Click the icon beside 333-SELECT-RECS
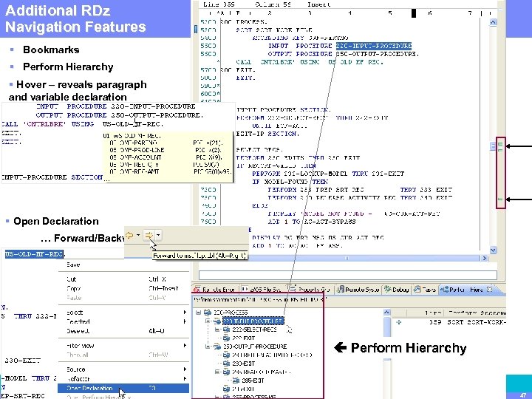Image resolution: width=532 pixels, height=399 pixels. point(226,330)
